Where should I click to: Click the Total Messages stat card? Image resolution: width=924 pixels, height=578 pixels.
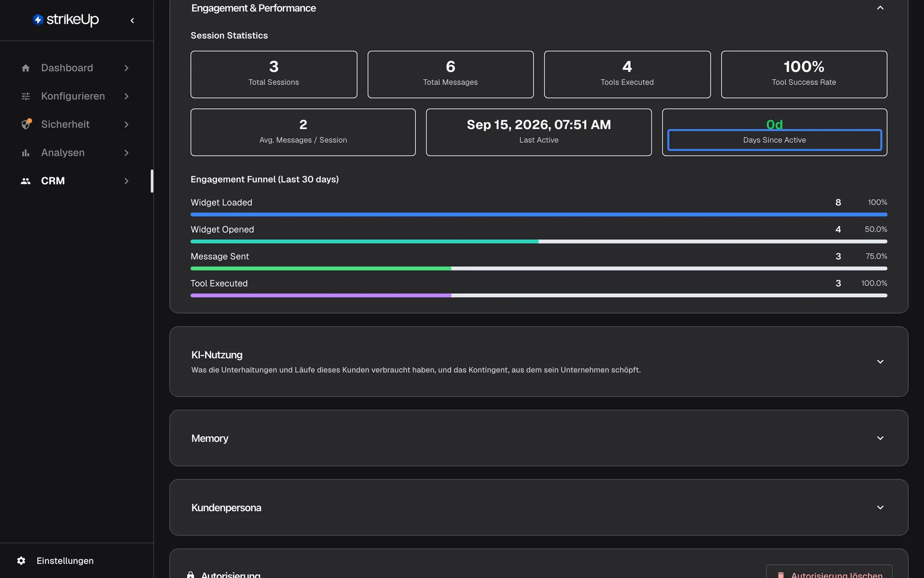click(x=450, y=74)
